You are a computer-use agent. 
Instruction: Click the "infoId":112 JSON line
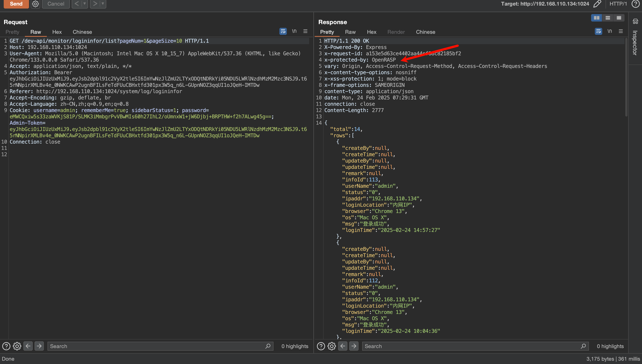(361, 281)
